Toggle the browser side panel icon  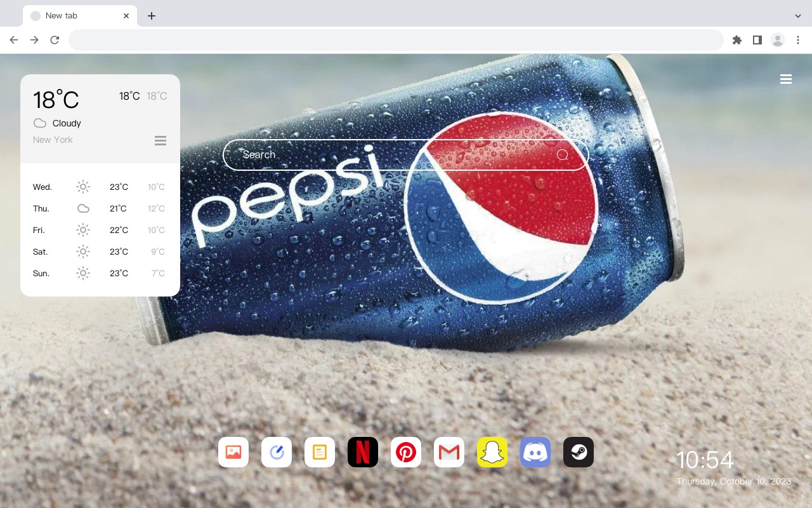[757, 40]
